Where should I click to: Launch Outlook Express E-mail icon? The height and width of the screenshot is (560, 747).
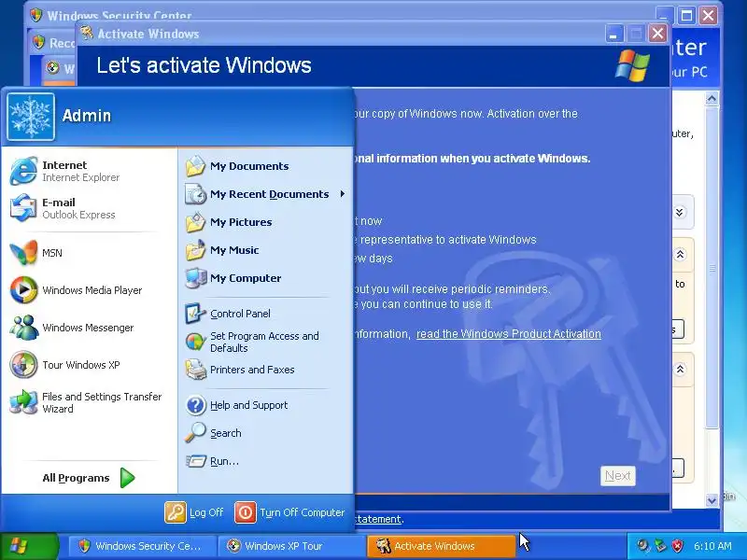point(23,208)
